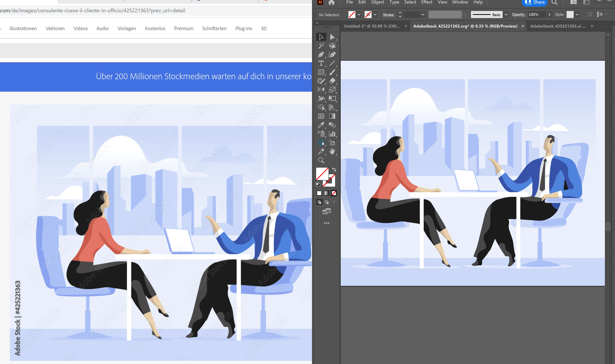Expand the stroke weight dropdown
The image size is (615, 364).
point(423,15)
